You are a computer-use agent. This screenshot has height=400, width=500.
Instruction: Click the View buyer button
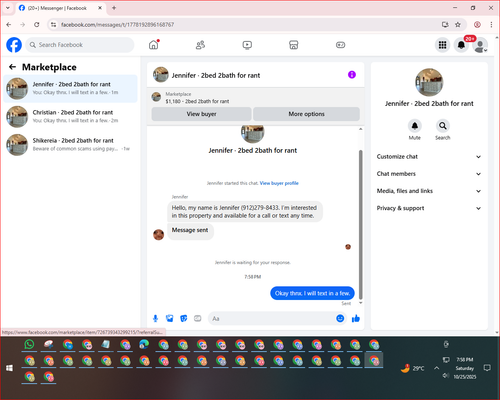point(201,114)
